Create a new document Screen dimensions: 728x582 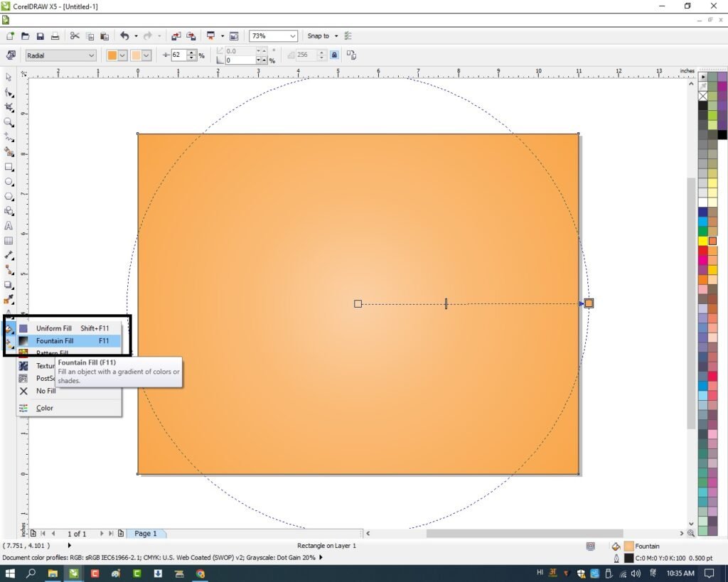[x=10, y=36]
